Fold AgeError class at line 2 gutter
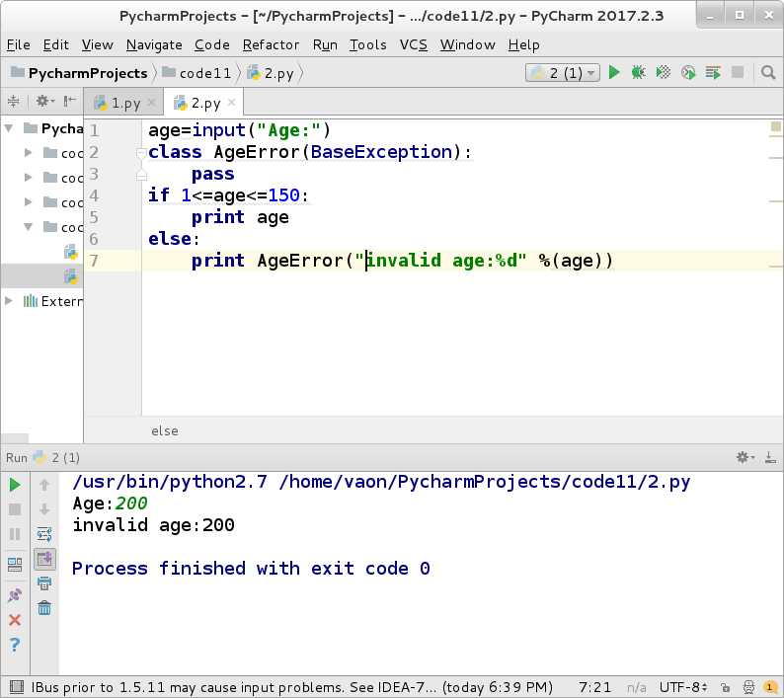 [141, 152]
